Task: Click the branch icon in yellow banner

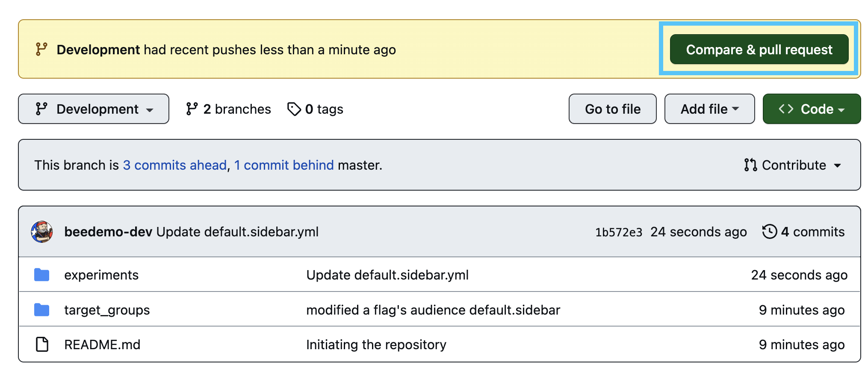Action: click(x=41, y=50)
